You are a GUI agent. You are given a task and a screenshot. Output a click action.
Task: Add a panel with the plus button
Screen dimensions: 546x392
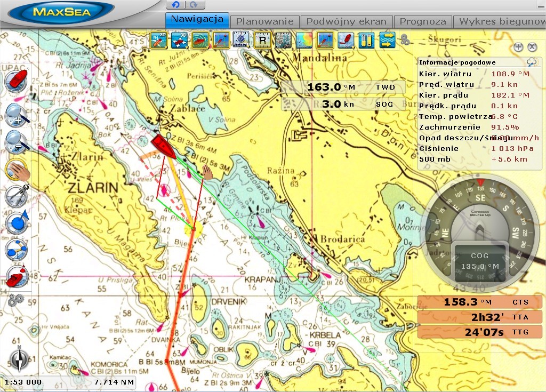point(518,47)
